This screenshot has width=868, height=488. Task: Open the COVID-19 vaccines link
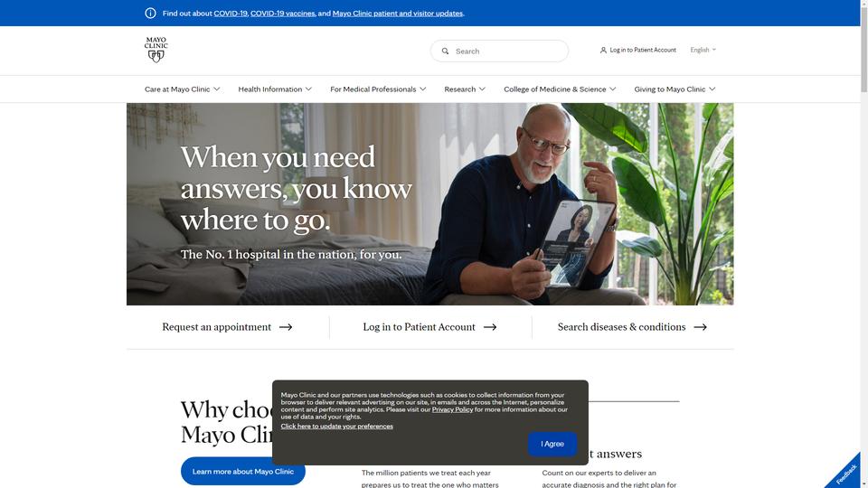pos(282,14)
